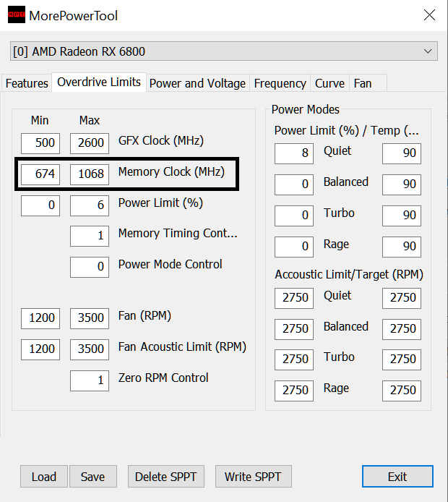Click Delete SPPT button
This screenshot has height=502, width=448.
click(x=166, y=477)
